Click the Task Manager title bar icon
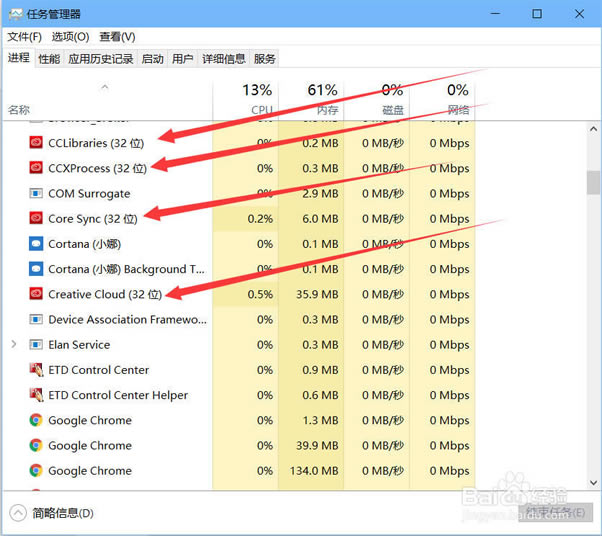The image size is (602, 536). pyautogui.click(x=16, y=14)
